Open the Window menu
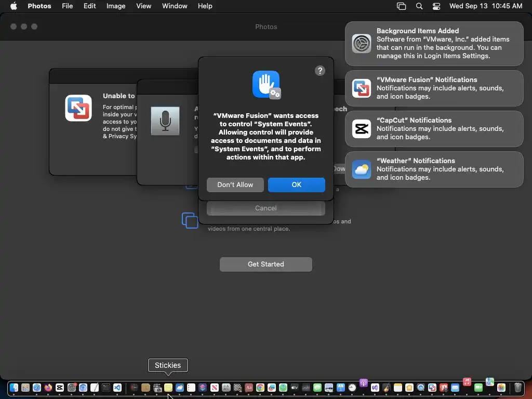The height and width of the screenshot is (399, 532). [175, 6]
